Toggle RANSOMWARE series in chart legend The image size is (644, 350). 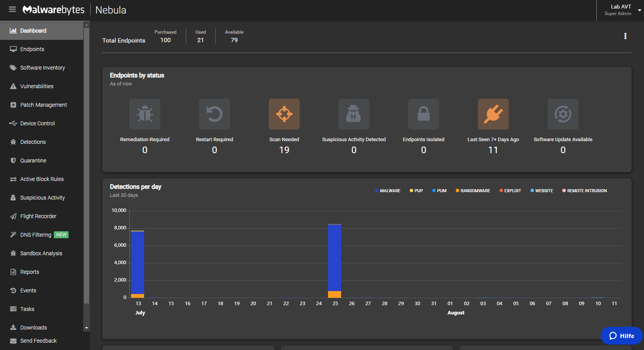(473, 191)
